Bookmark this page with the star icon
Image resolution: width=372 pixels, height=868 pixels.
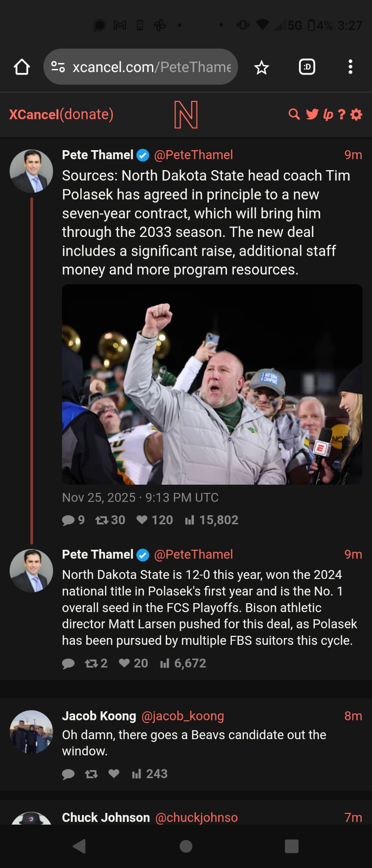[x=261, y=67]
